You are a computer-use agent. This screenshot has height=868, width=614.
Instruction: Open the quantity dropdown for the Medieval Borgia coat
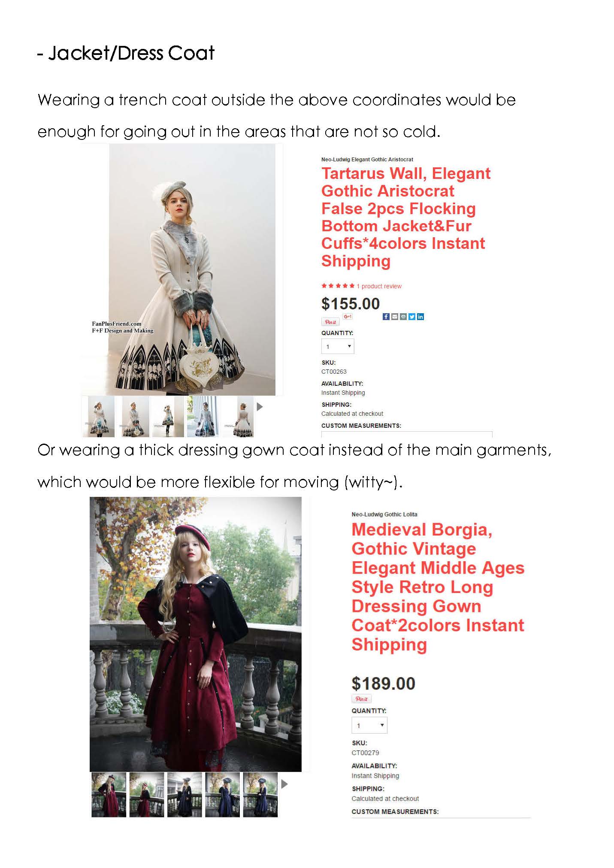pos(369,725)
